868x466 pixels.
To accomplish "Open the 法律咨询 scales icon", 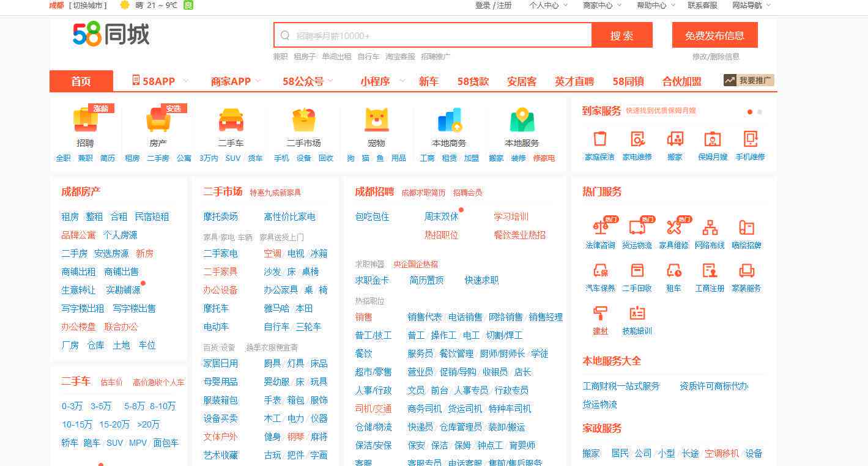I will pyautogui.click(x=601, y=227).
